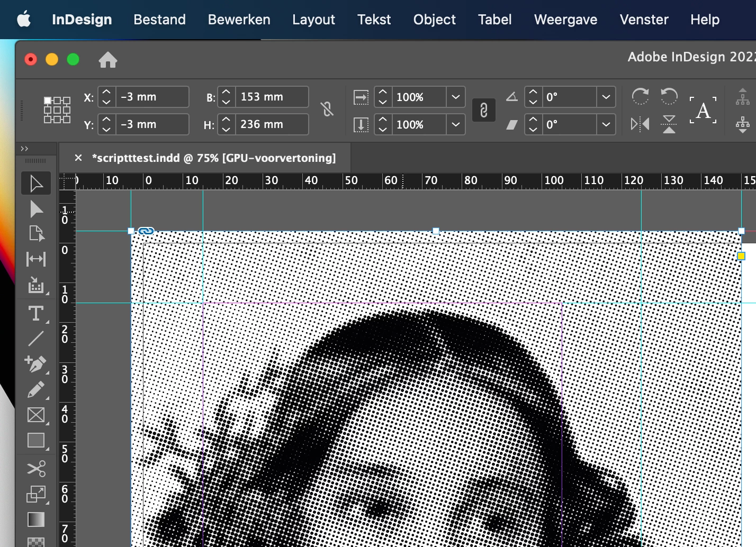
Task: Toggle constrain width and height proportions
Action: pos(327,110)
